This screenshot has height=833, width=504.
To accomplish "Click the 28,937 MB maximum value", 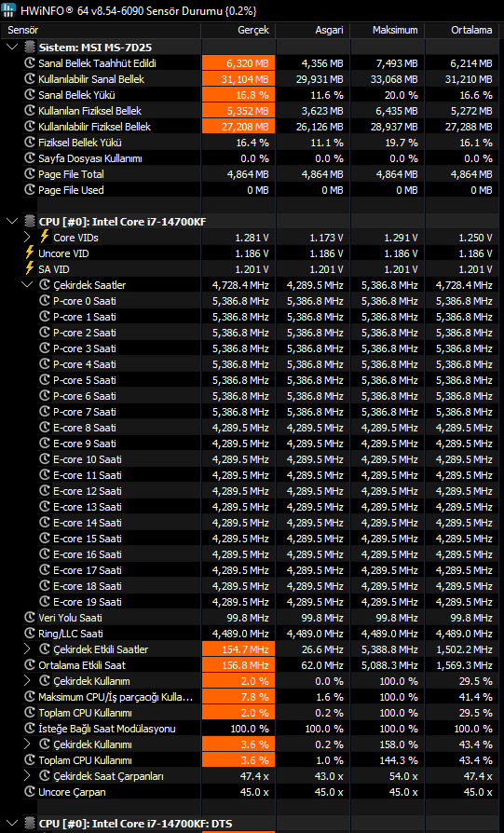I will pos(395,127).
